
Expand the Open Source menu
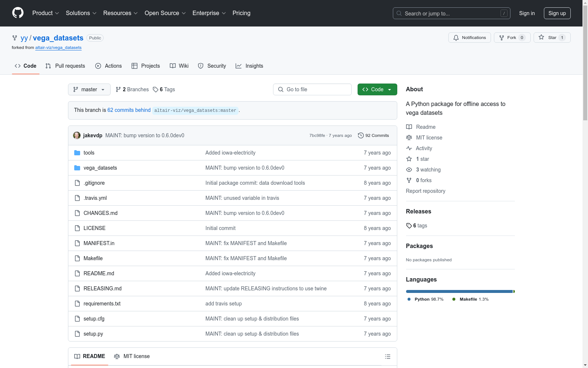pos(165,13)
